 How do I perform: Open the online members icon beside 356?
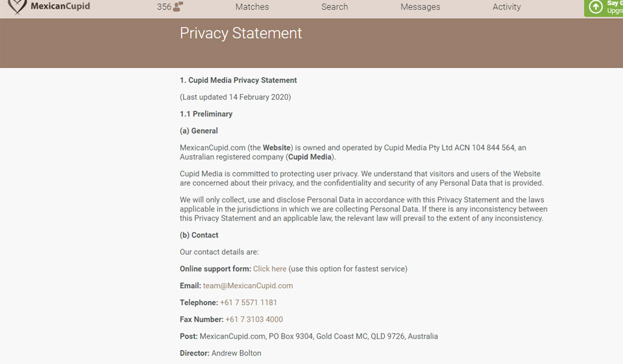[x=178, y=7]
